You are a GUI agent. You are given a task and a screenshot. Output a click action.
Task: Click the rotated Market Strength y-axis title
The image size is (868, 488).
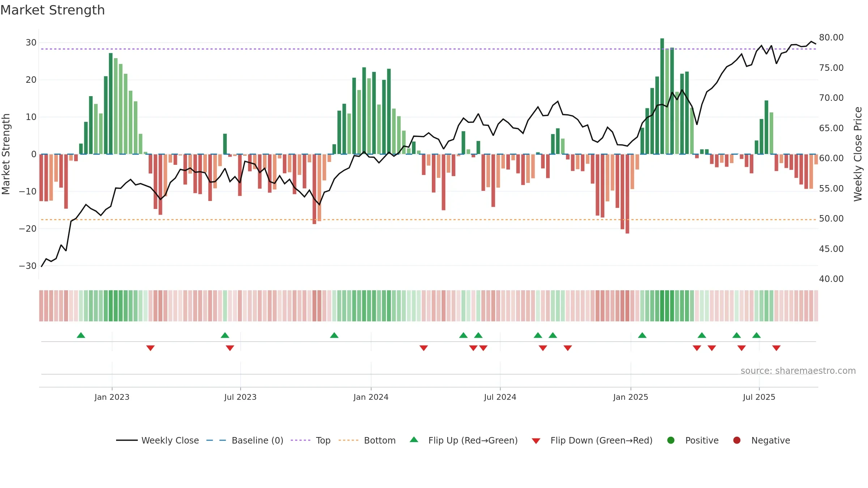point(6,154)
